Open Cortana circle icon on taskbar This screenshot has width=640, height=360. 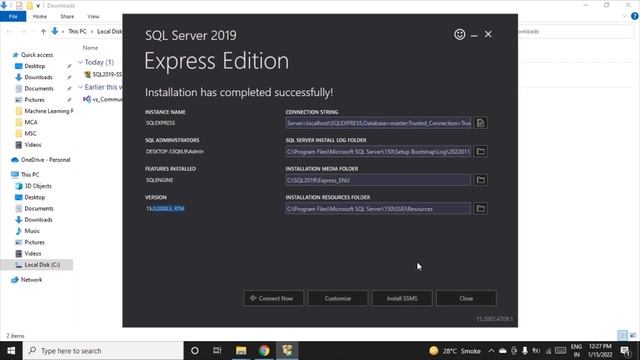[x=195, y=351]
